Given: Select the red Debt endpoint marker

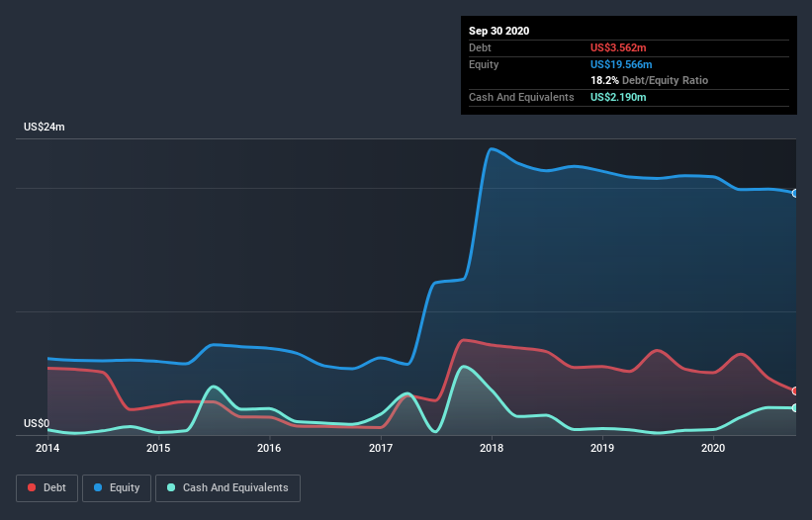Looking at the screenshot, I should pos(795,390).
